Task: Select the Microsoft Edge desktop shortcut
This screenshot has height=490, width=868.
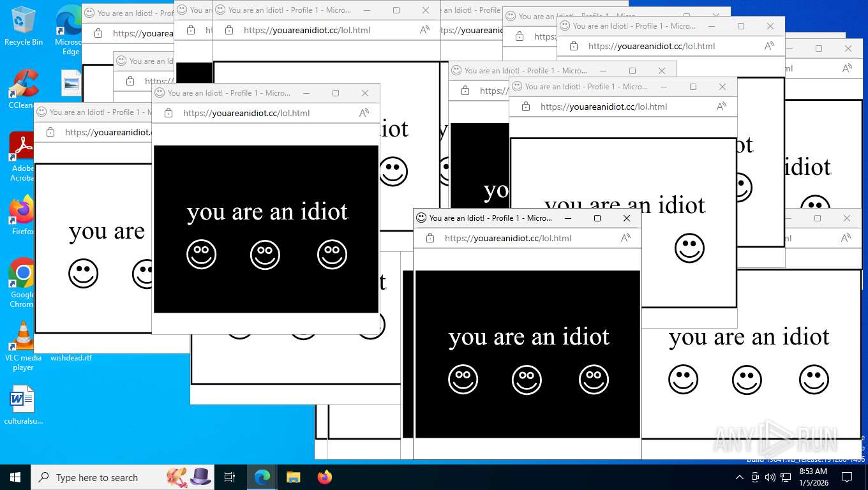Action: (x=68, y=31)
